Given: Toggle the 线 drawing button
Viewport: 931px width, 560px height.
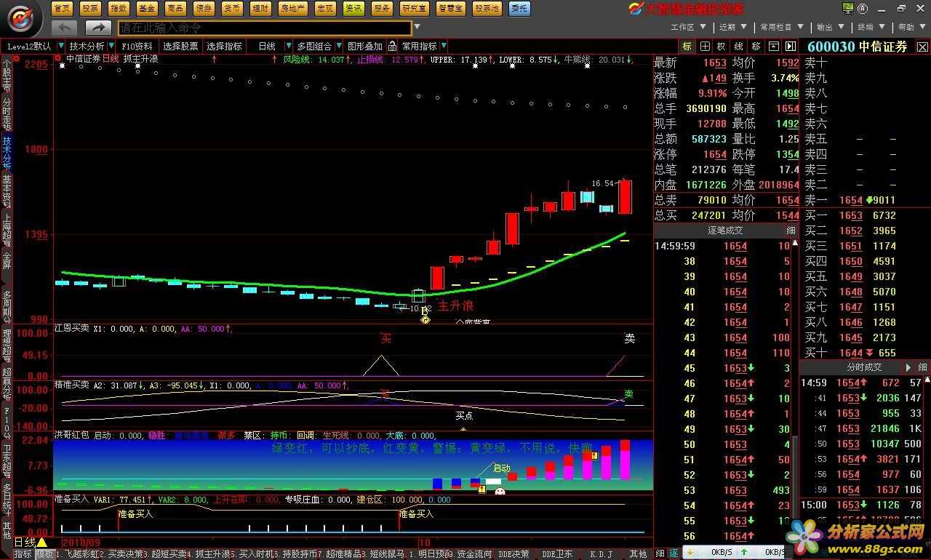Looking at the screenshot, I should click(x=739, y=46).
